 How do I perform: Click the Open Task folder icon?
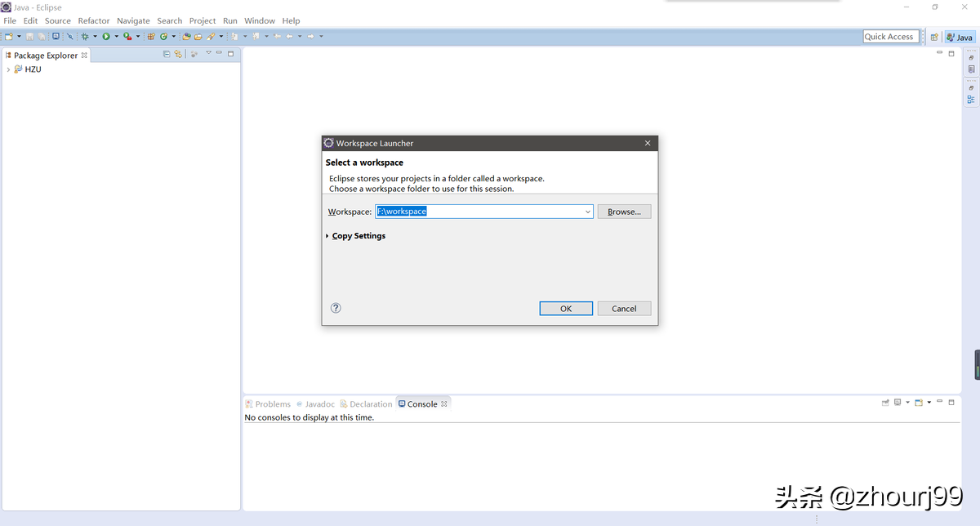coord(198,37)
